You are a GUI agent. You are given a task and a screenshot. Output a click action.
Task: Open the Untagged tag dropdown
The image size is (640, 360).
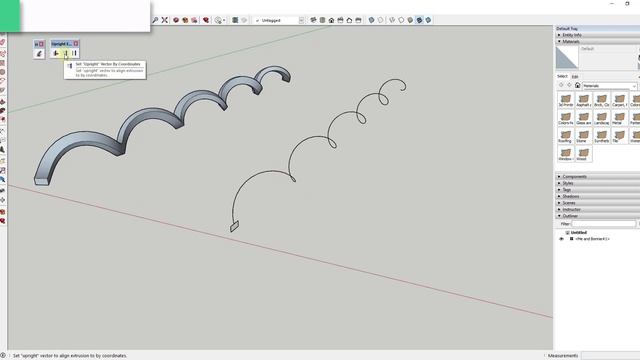(x=301, y=20)
